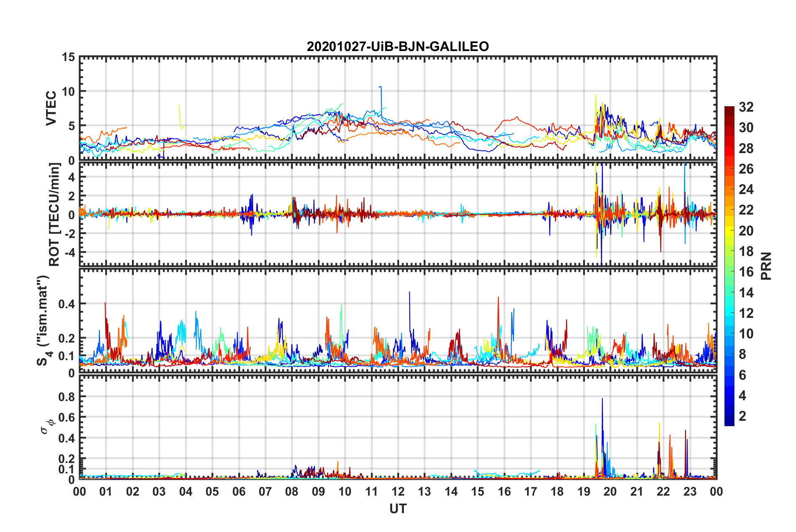Select colorbar tick label 32
Image resolution: width=796 pixels, height=532 pixels.
(x=746, y=107)
